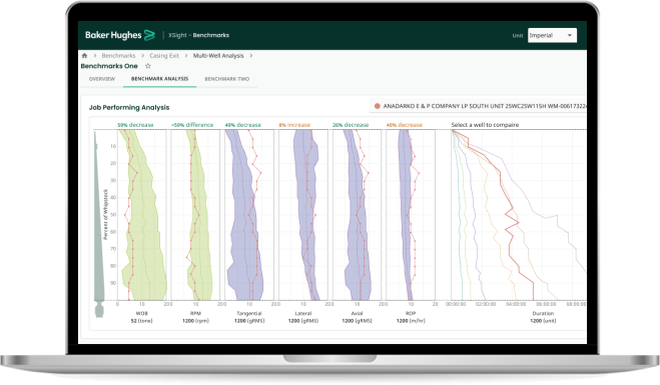Click the red well indicator dot

coord(377,106)
